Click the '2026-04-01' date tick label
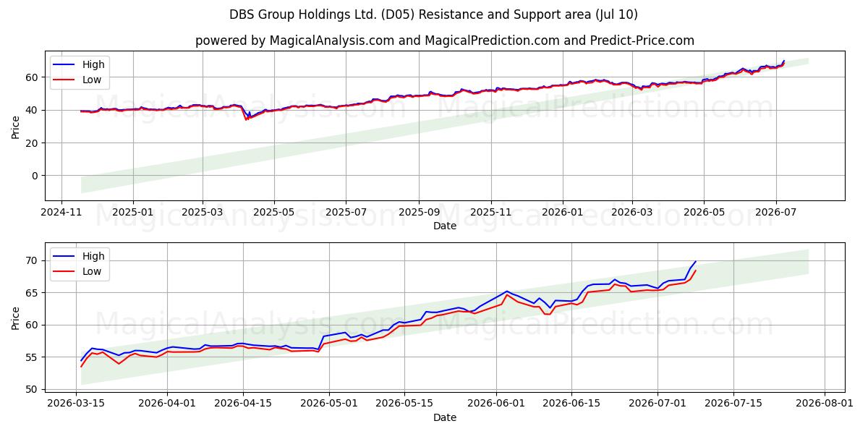 click(x=167, y=404)
